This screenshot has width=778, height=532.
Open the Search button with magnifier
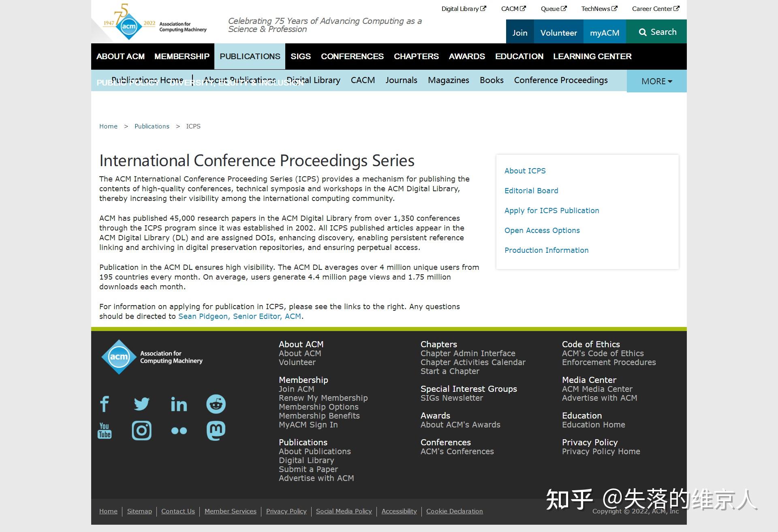[657, 32]
